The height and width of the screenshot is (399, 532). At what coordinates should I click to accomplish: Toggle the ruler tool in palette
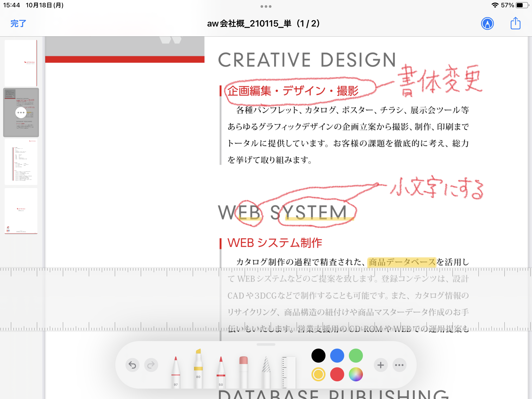pyautogui.click(x=289, y=372)
